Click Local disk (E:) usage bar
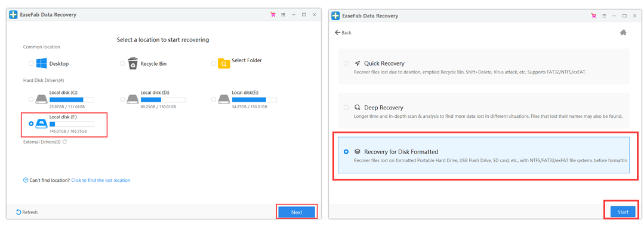This screenshot has width=644, height=226. pos(254,100)
